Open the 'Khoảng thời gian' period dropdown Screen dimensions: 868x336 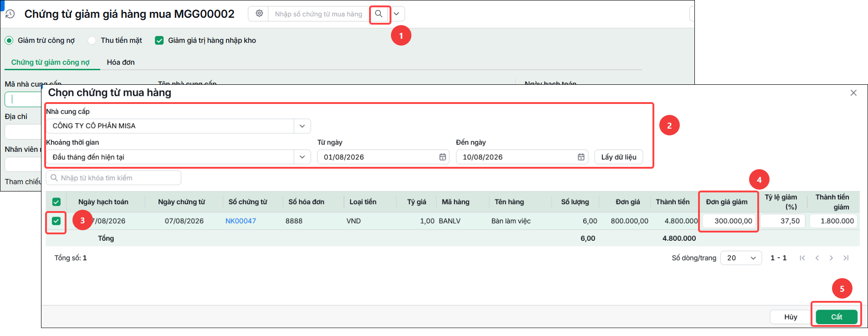[302, 157]
